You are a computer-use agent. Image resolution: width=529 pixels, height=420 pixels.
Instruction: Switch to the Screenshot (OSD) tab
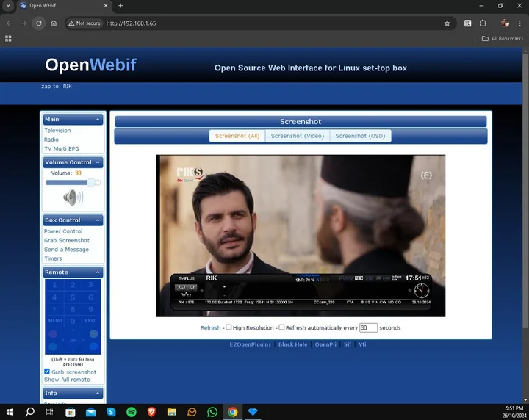click(x=359, y=136)
